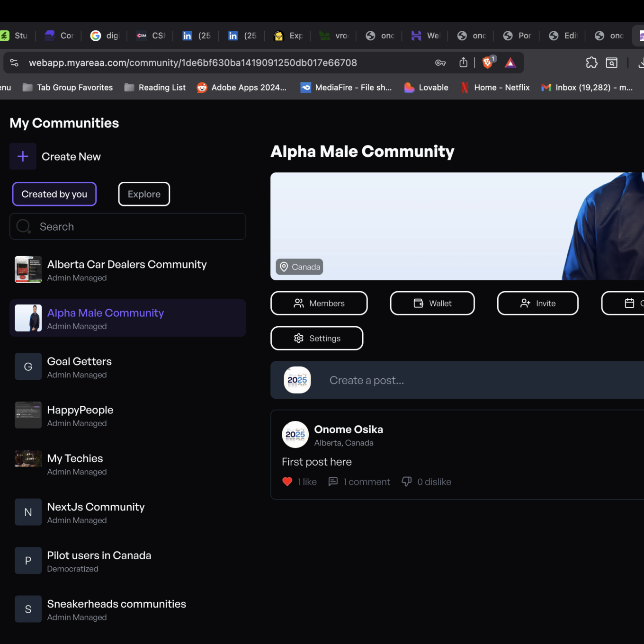
Task: Open the Wallet for Alpha Male Community
Action: tap(432, 303)
